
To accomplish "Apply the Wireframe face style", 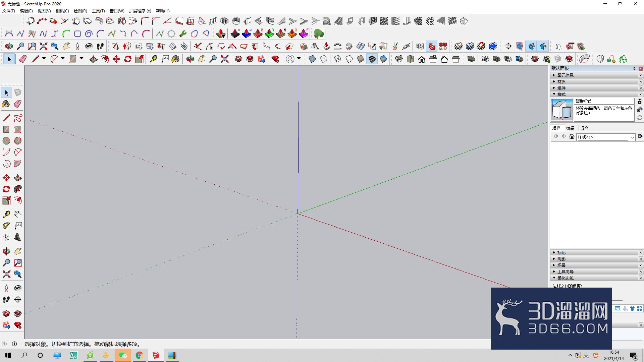I will [x=338, y=59].
